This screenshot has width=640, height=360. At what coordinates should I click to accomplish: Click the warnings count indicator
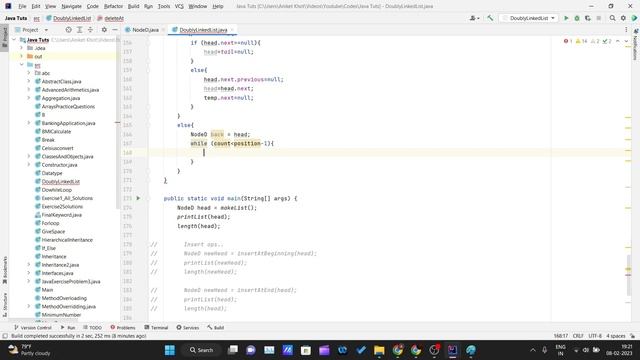pos(581,41)
